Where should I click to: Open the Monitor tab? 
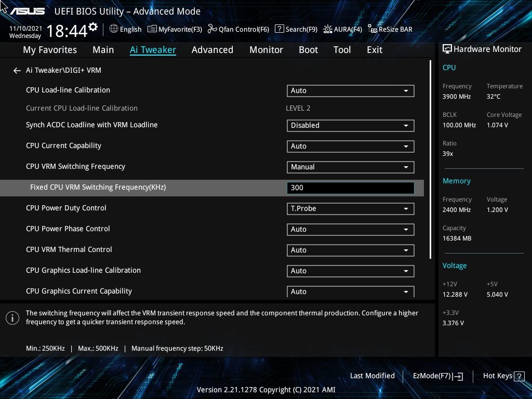[x=267, y=50]
